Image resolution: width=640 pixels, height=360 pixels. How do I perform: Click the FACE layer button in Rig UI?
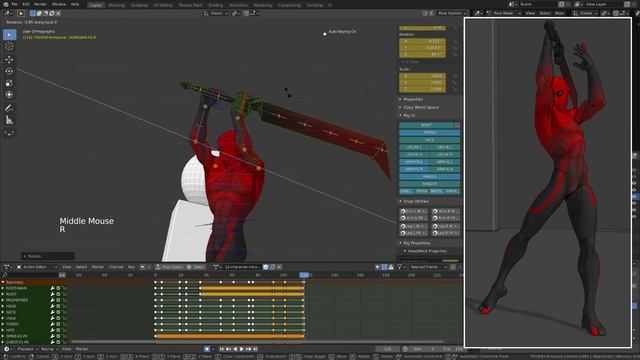[429, 140]
